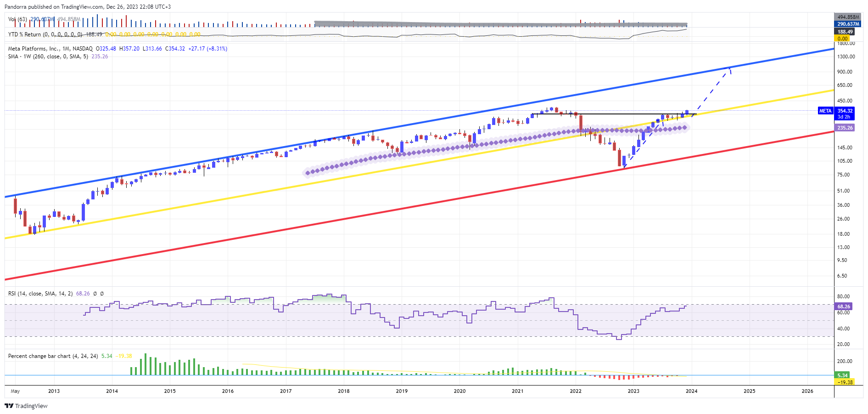Click the TradingView logo at bottom left
Screen dimensions: 868x414
coord(26,406)
